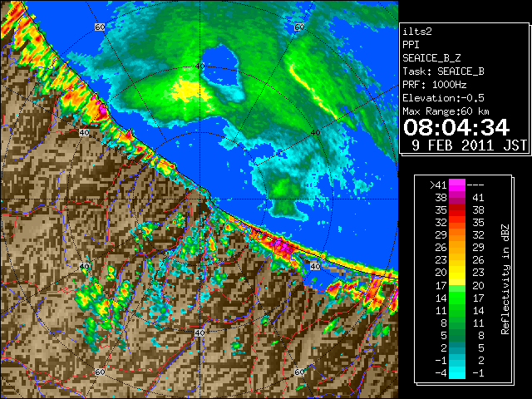Click the 08:04:34 timestamp
This screenshot has height=399, width=532.
coord(456,127)
